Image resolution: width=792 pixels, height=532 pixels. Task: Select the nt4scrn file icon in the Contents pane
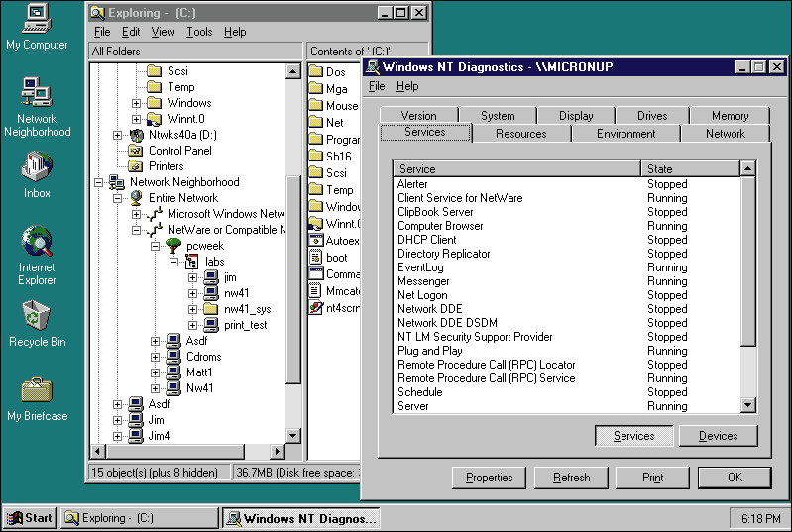click(x=315, y=307)
